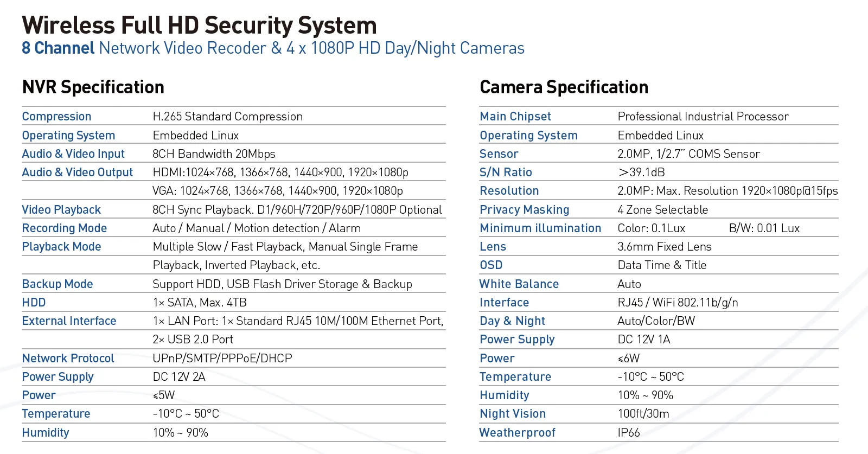Click the 'Minimum illumination' label
868x454 pixels.
[x=540, y=228]
